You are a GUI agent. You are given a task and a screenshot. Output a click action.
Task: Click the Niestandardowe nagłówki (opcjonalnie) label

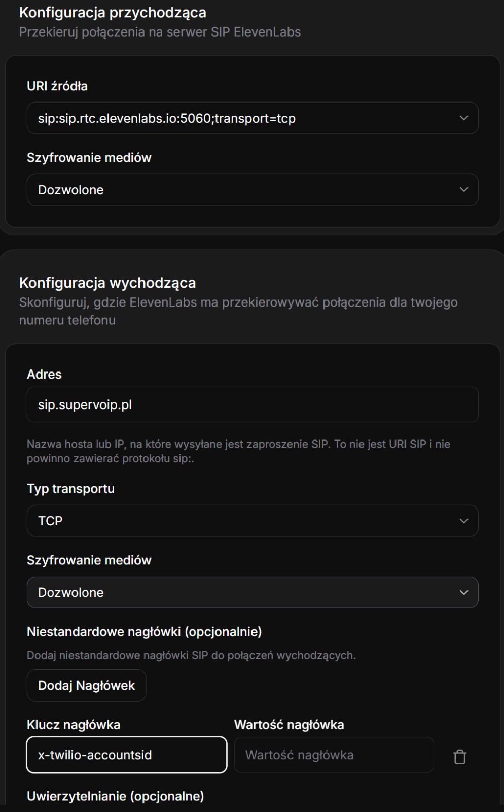tap(144, 632)
